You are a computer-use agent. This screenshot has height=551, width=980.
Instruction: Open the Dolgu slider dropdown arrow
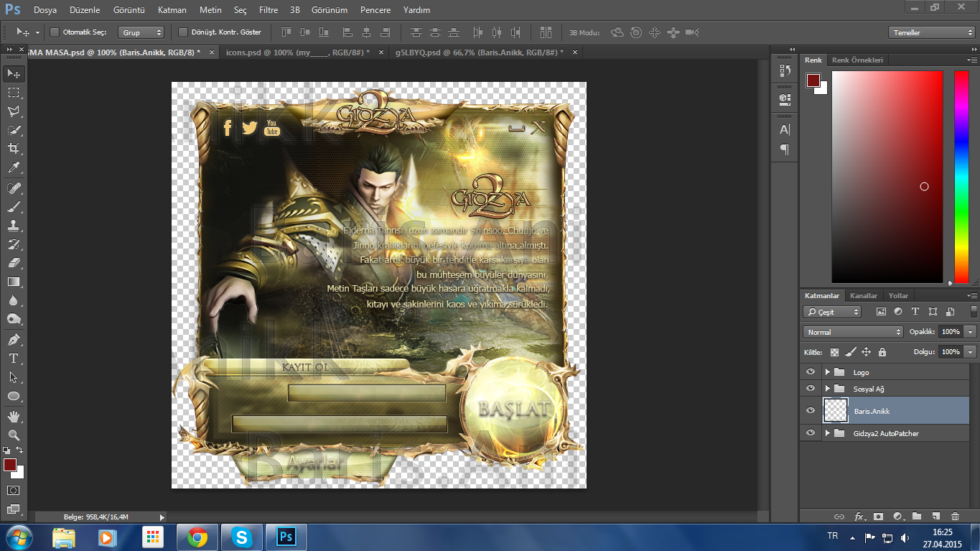point(971,352)
